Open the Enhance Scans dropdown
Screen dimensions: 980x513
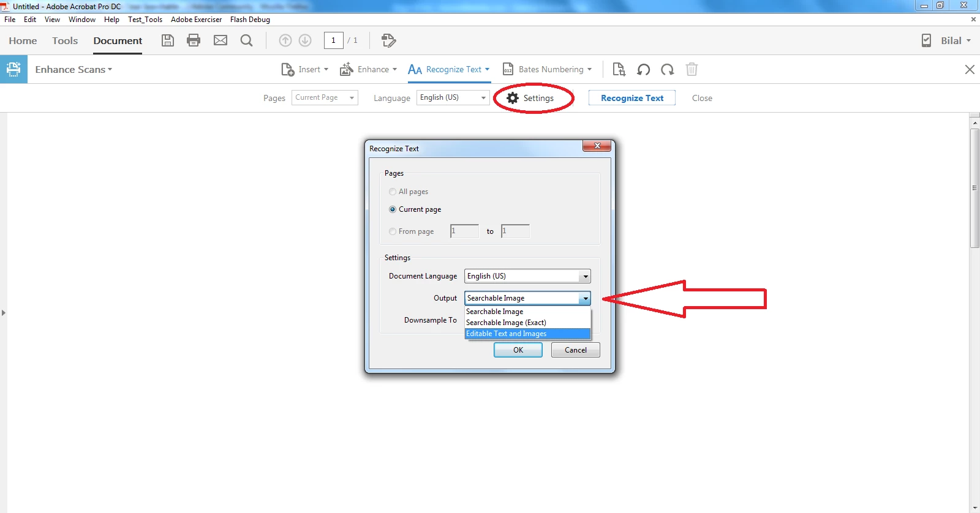pos(73,69)
